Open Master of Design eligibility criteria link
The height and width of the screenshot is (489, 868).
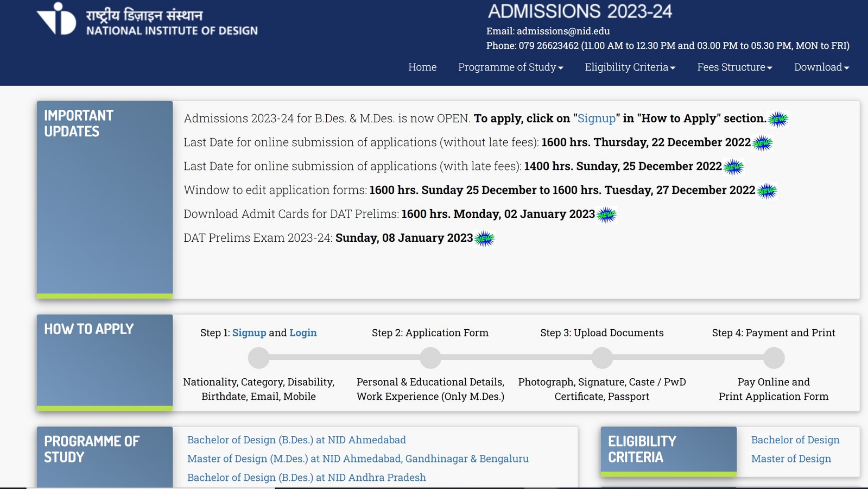791,459
